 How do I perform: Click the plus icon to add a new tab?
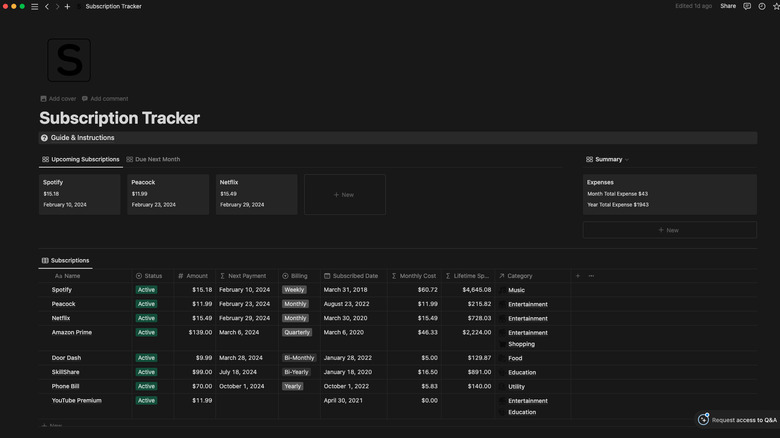pos(67,6)
